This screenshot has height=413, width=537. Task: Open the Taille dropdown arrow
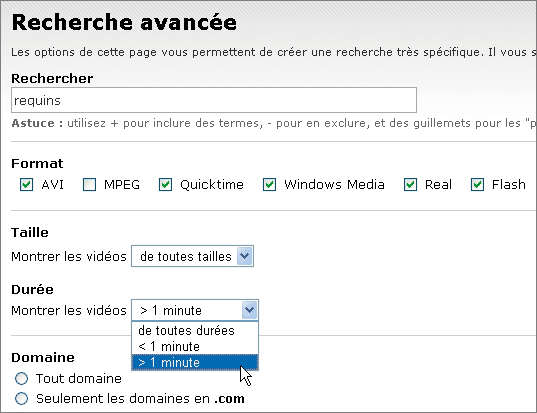tap(245, 256)
